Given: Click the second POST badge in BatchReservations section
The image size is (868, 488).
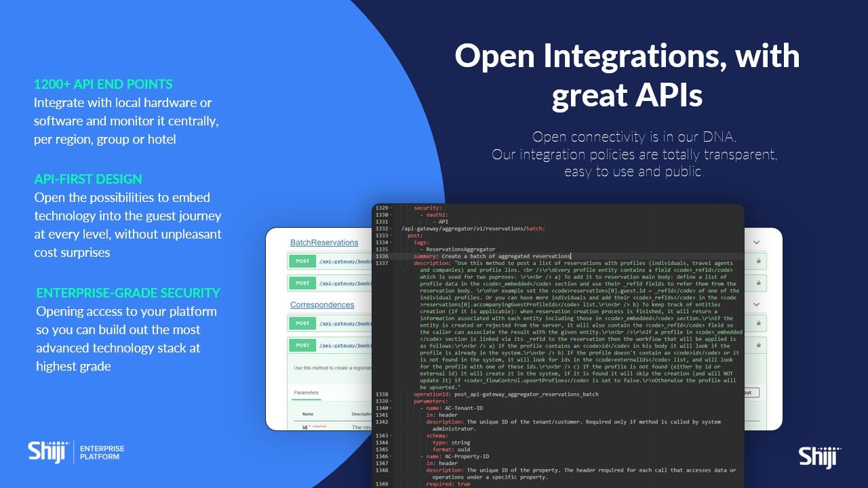Looking at the screenshot, I should pyautogui.click(x=303, y=283).
